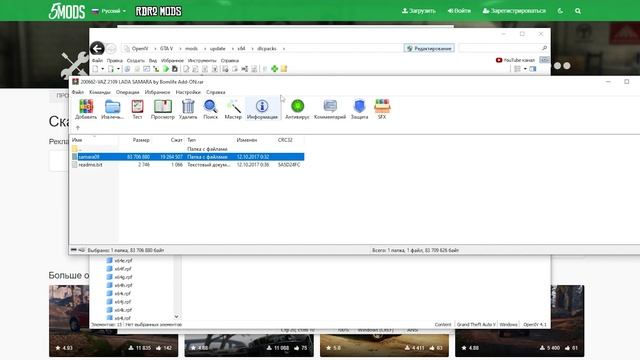Click the 5MODS site logo
The width and height of the screenshot is (640, 360).
[x=67, y=11]
